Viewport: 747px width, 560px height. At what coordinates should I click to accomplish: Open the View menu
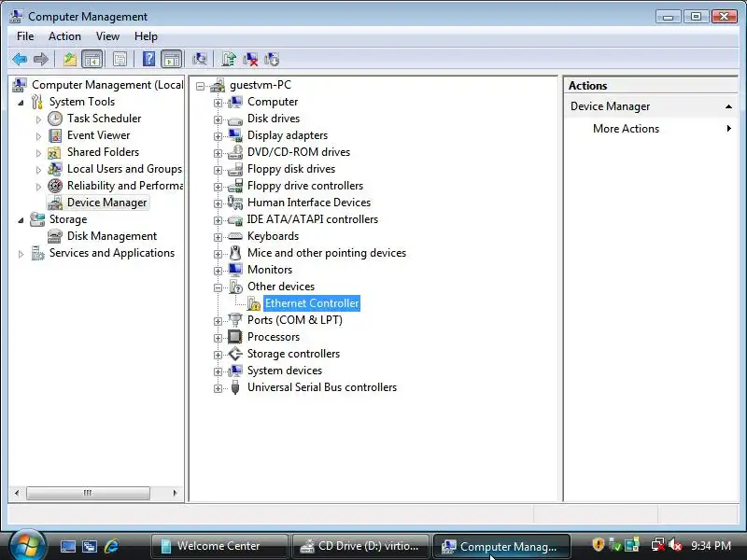click(x=107, y=36)
